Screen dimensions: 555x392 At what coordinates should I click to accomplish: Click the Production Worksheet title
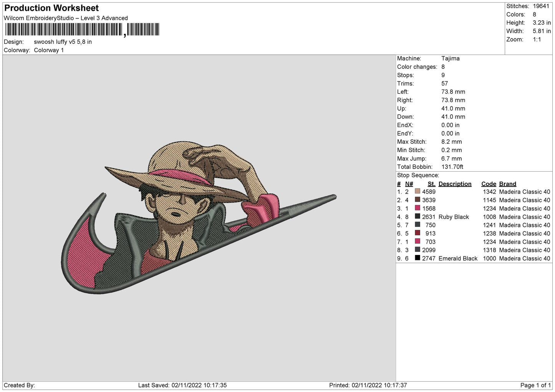click(x=51, y=8)
